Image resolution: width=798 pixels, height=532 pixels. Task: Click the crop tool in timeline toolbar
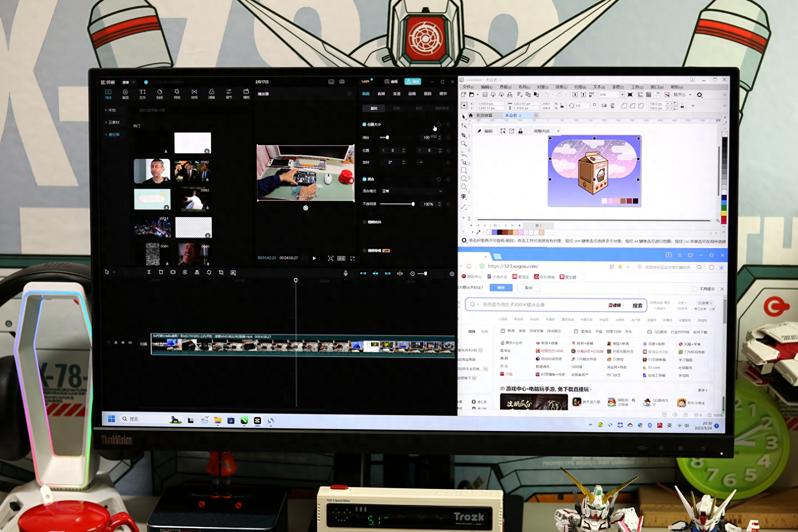[x=221, y=272]
